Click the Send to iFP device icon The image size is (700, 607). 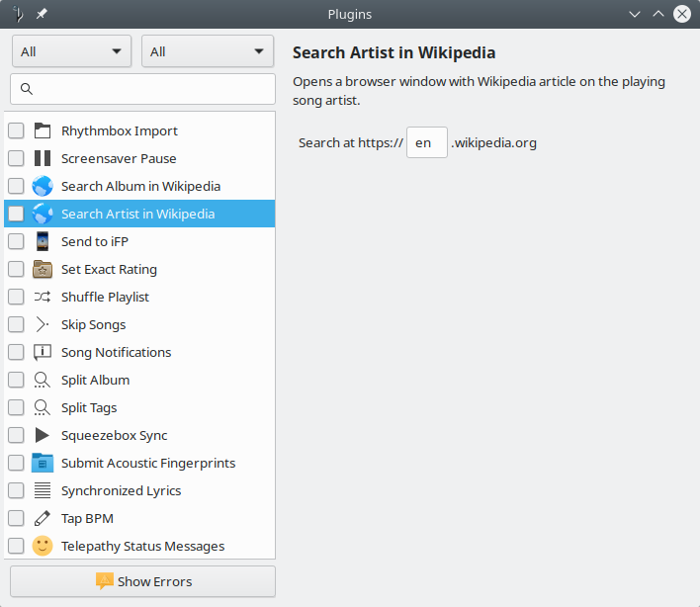[43, 241]
